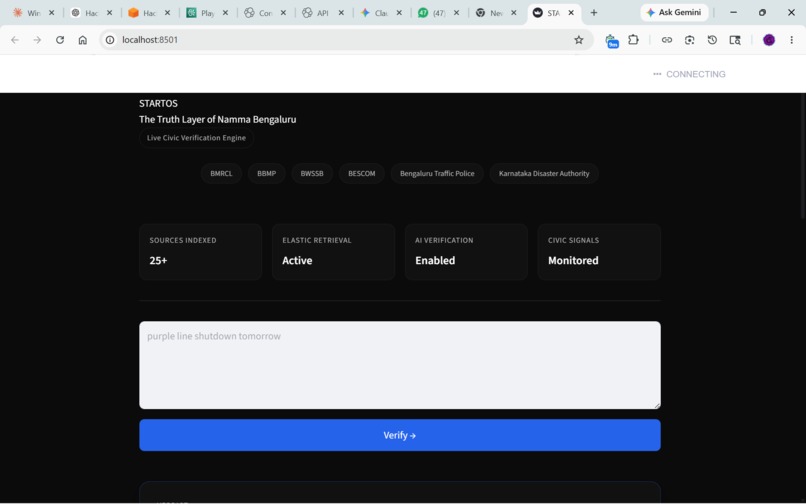The width and height of the screenshot is (806, 504).
Task: Click the Verify button
Action: pyautogui.click(x=399, y=435)
